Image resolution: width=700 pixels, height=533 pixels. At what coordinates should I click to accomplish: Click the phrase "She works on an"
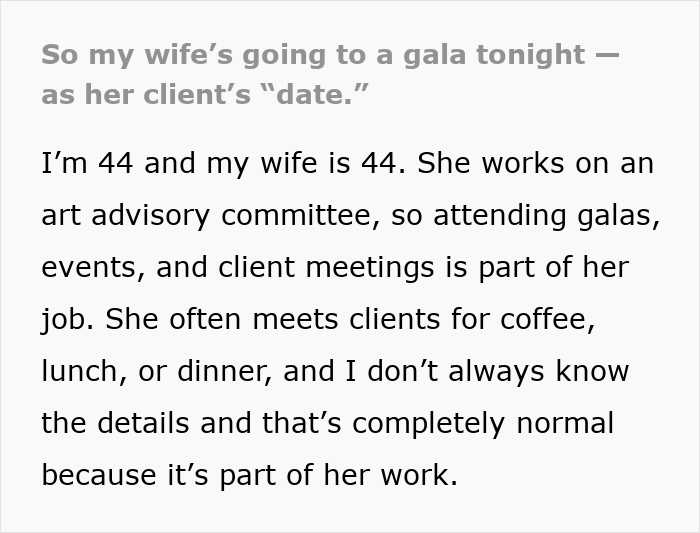click(535, 164)
